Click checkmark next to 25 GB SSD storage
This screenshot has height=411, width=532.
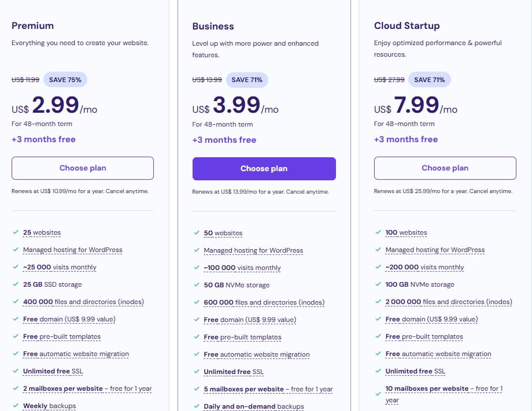click(15, 284)
